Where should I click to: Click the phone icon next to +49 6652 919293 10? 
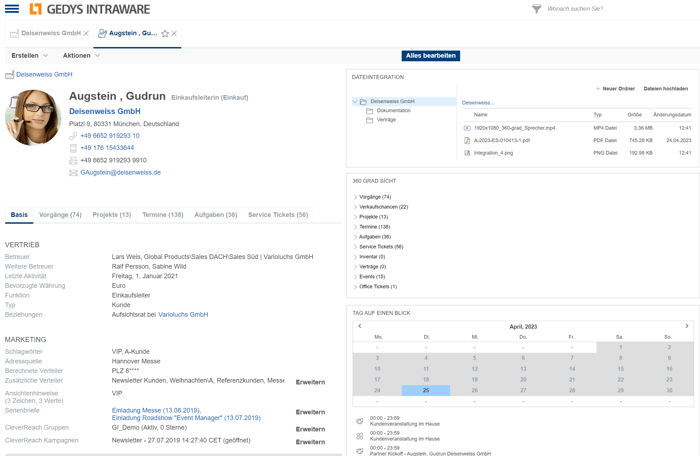73,136
